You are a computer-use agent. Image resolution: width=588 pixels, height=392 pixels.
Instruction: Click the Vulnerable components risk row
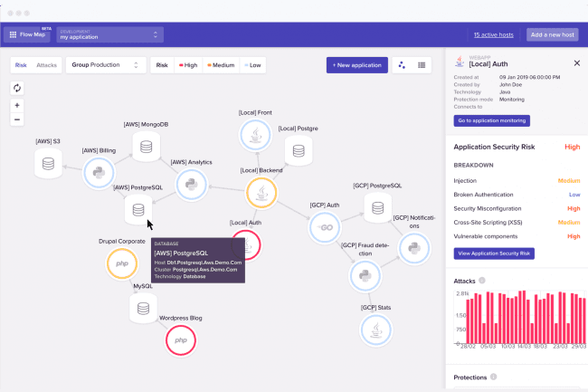click(517, 236)
